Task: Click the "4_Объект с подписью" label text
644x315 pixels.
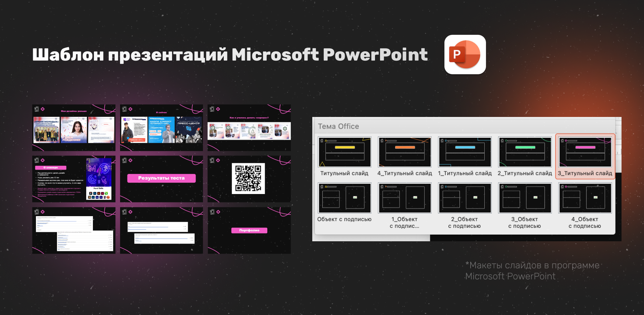Action: [x=585, y=223]
